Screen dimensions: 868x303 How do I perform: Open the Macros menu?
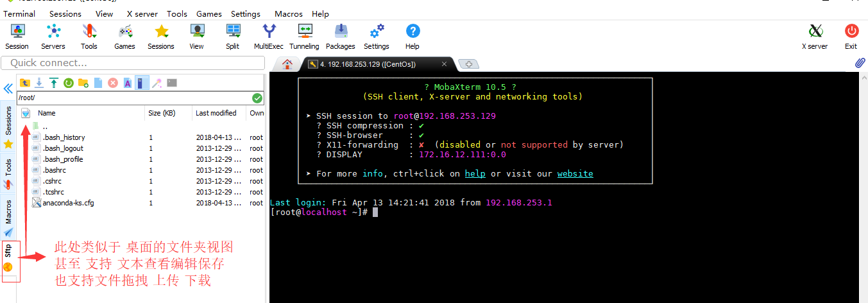click(x=289, y=13)
